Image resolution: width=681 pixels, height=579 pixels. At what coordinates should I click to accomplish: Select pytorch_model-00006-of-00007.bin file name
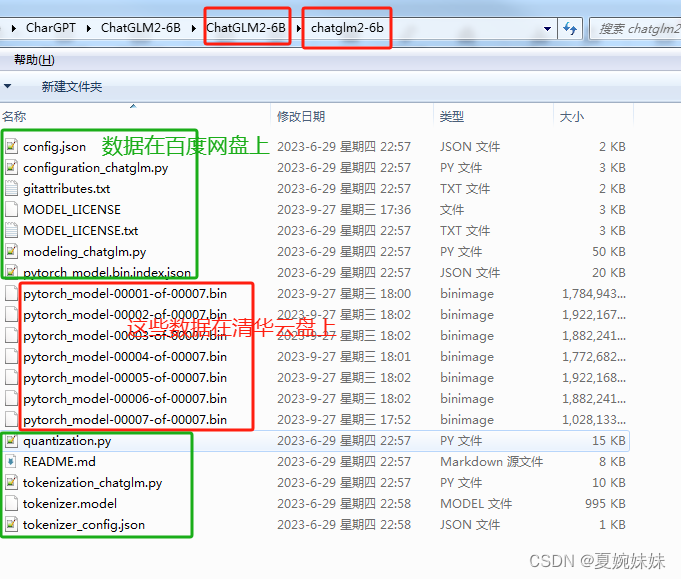pos(125,399)
